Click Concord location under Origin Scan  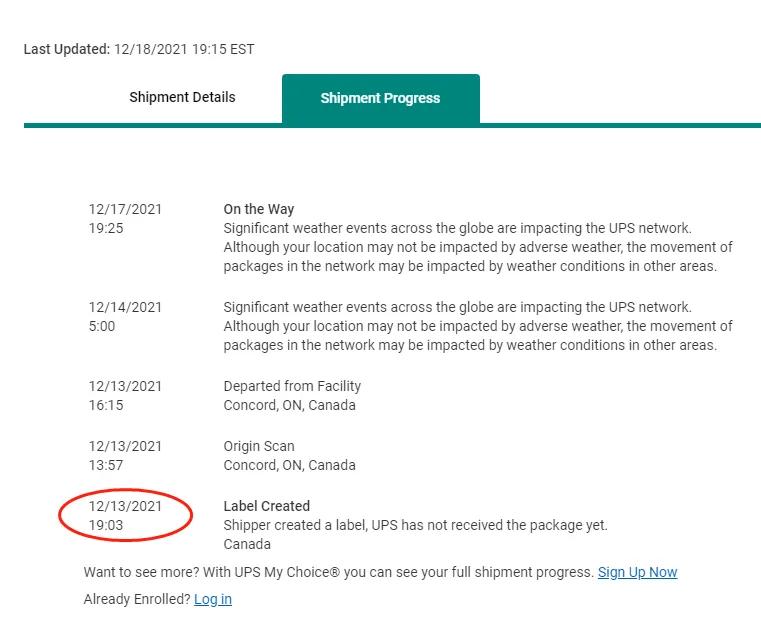click(289, 465)
